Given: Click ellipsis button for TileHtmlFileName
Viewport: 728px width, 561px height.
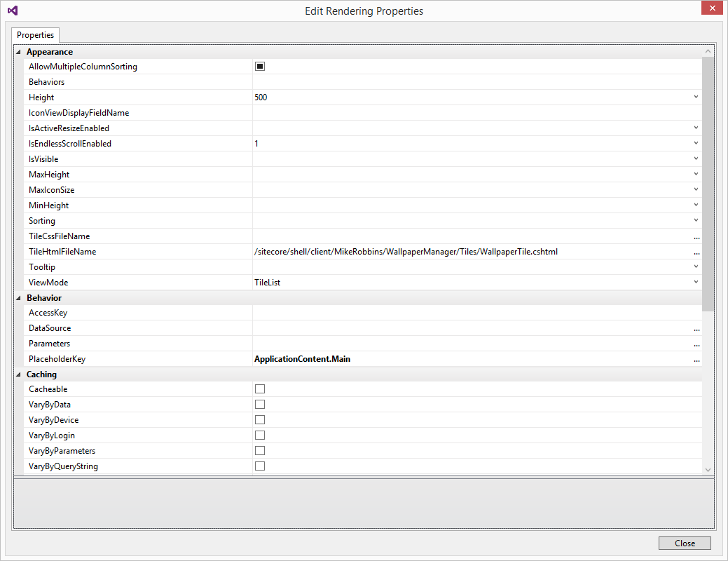Looking at the screenshot, I should pyautogui.click(x=696, y=252).
